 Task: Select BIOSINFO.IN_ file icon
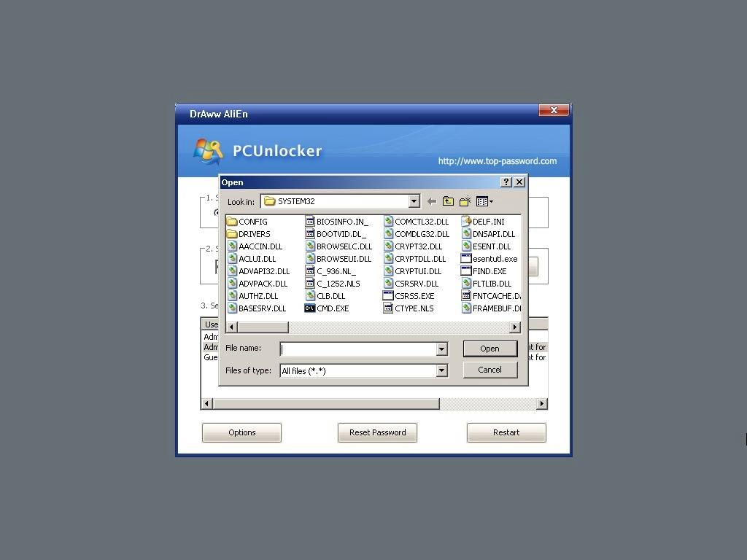(x=310, y=222)
